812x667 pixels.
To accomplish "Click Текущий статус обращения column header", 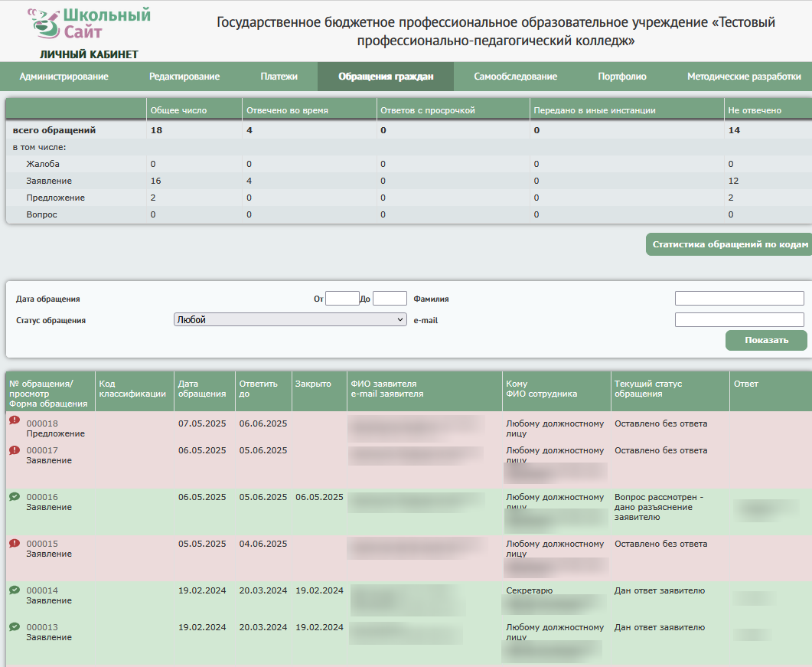I will 647,389.
